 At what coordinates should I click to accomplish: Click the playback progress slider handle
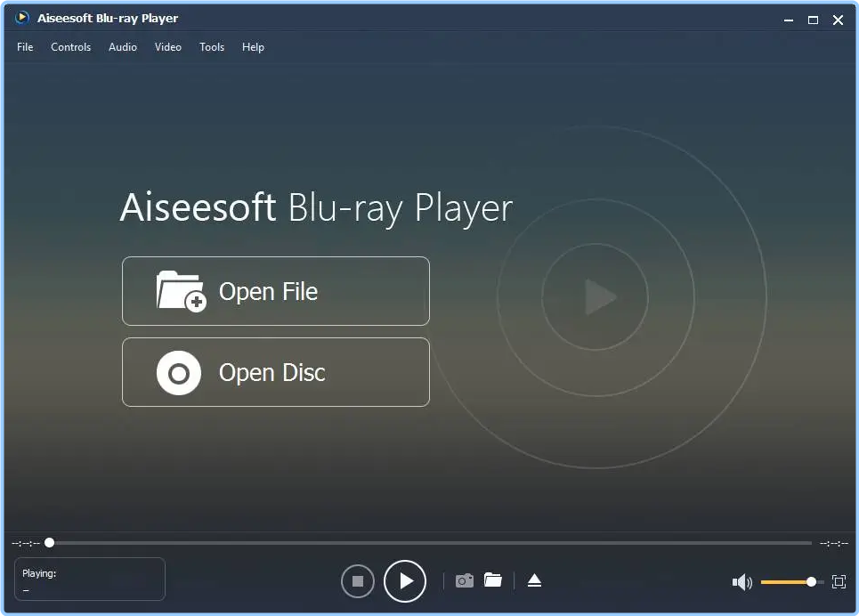pos(49,543)
